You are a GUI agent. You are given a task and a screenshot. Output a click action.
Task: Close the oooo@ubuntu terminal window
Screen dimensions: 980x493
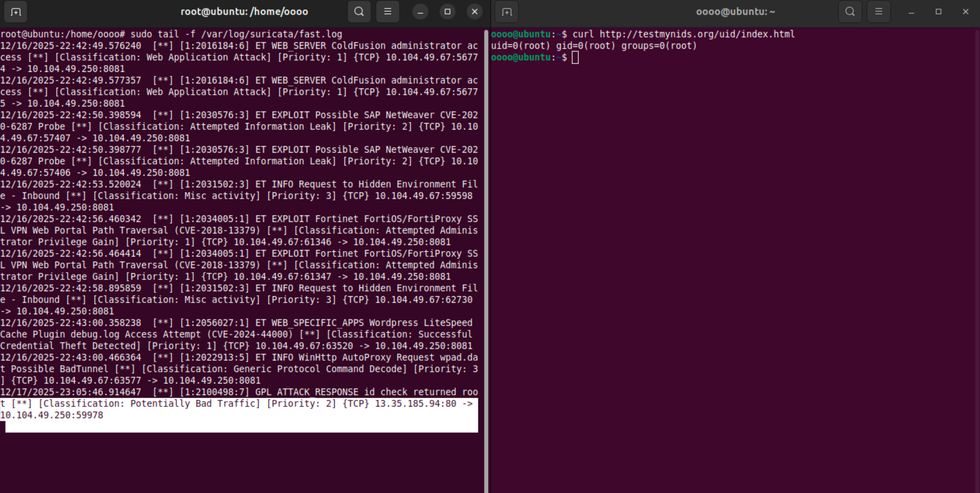click(965, 12)
